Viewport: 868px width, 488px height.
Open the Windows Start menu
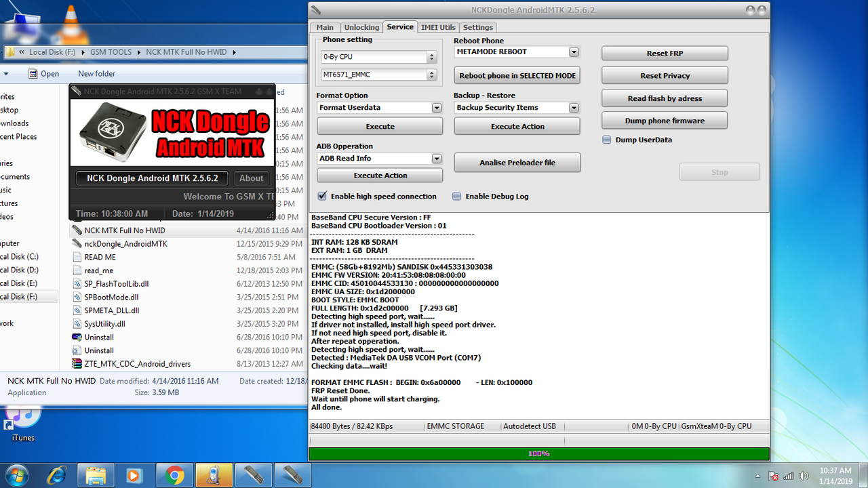[18, 475]
